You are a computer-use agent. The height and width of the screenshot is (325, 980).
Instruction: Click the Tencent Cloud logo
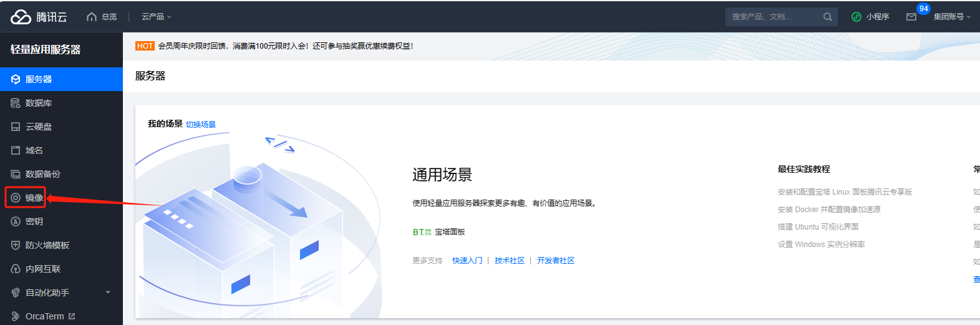(x=39, y=17)
